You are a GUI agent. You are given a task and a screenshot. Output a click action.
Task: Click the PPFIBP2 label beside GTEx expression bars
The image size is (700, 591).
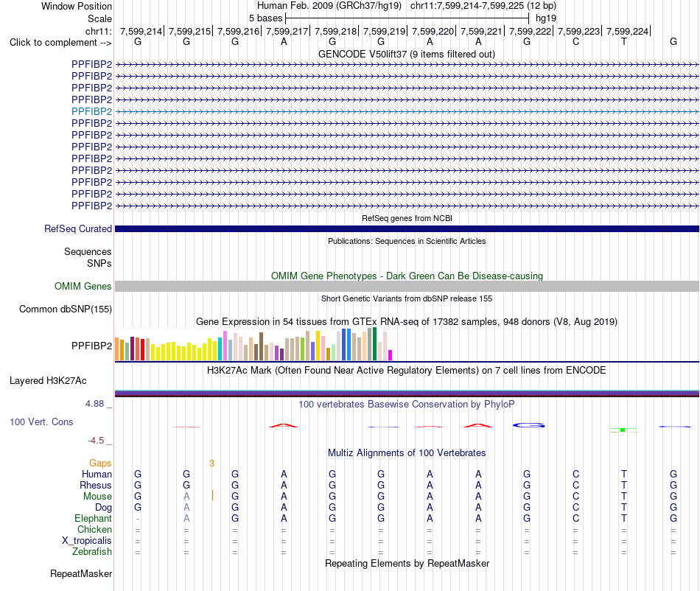pyautogui.click(x=91, y=346)
